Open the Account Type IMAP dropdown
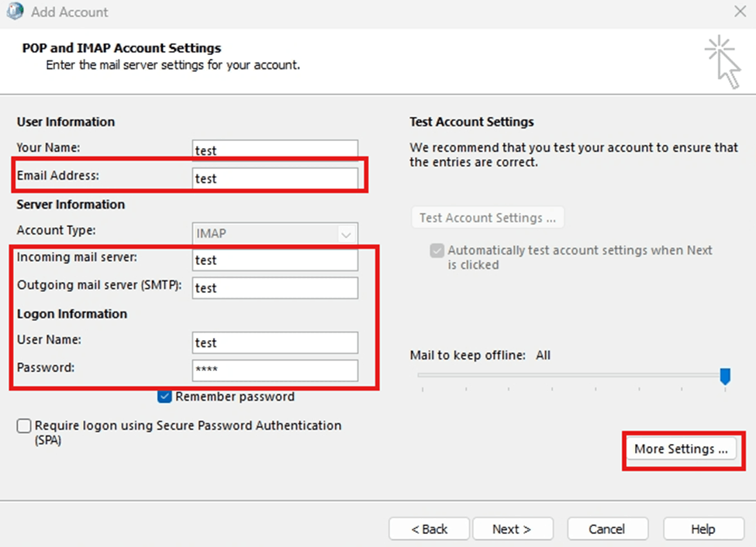 click(x=274, y=234)
